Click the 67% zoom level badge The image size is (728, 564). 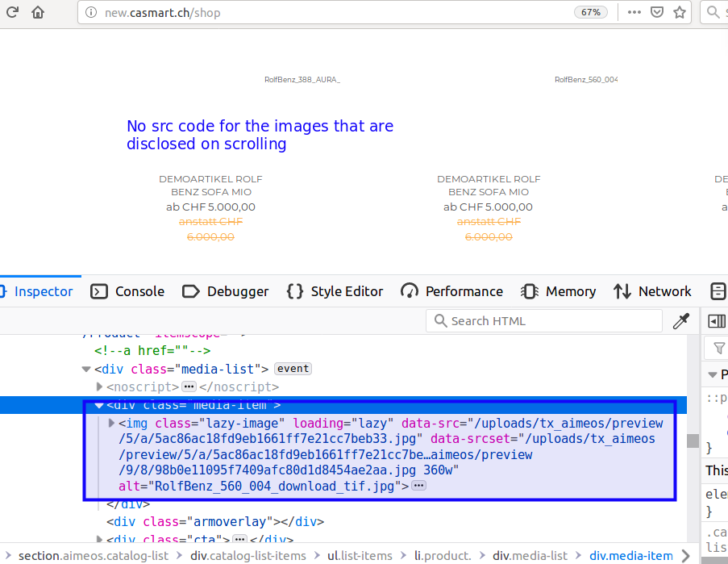(591, 12)
